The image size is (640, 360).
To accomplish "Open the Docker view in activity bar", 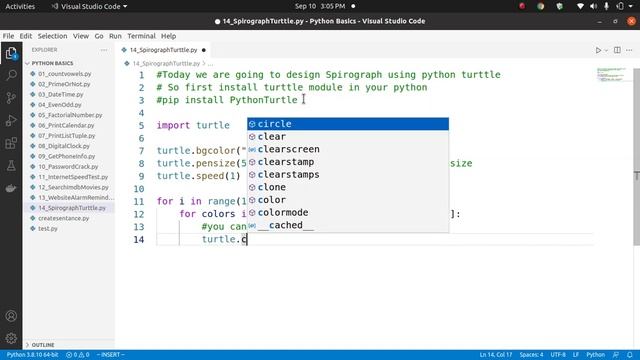I will (11, 188).
